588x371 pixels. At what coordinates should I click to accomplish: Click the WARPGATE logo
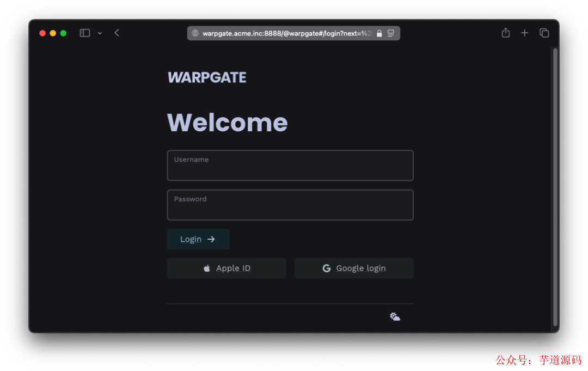coord(207,78)
